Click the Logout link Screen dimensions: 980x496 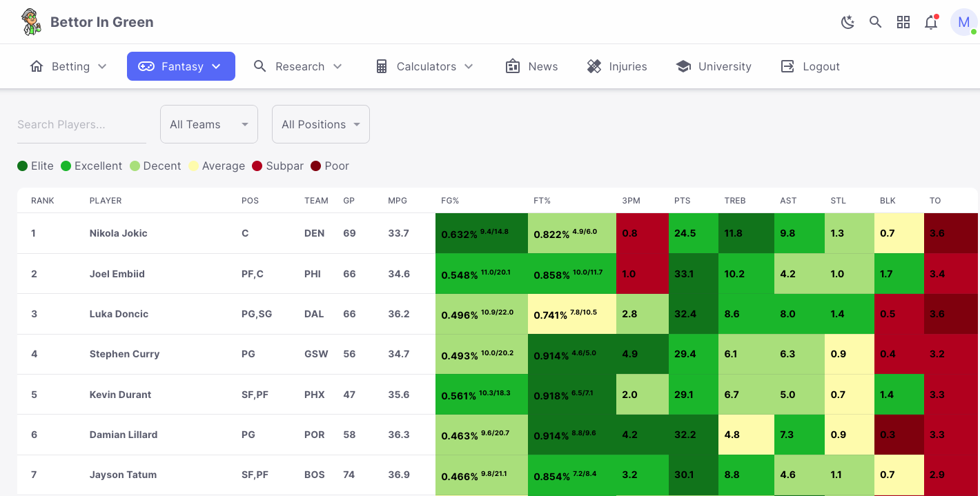(x=810, y=66)
